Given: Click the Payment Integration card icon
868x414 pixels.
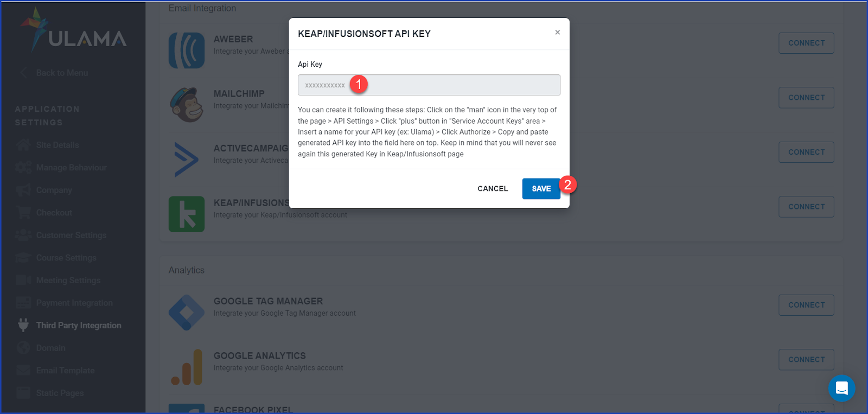Looking at the screenshot, I should coord(23,303).
